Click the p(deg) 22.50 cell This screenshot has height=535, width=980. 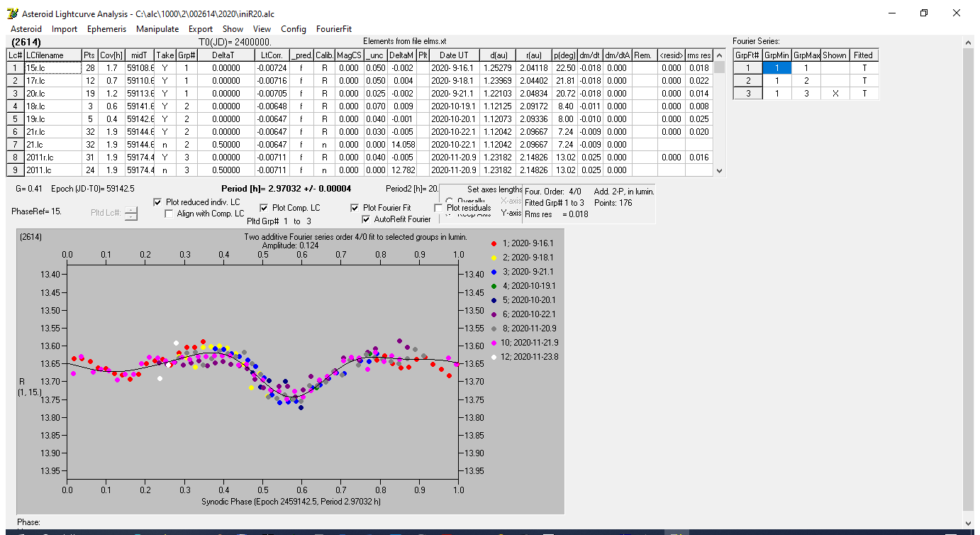564,68
